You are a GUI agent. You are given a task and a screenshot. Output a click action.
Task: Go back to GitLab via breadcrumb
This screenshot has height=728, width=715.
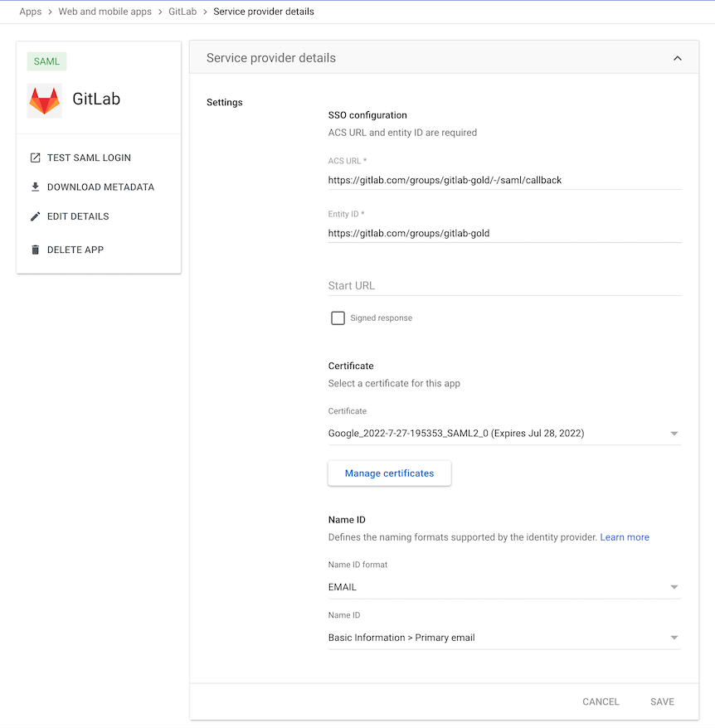(x=182, y=12)
